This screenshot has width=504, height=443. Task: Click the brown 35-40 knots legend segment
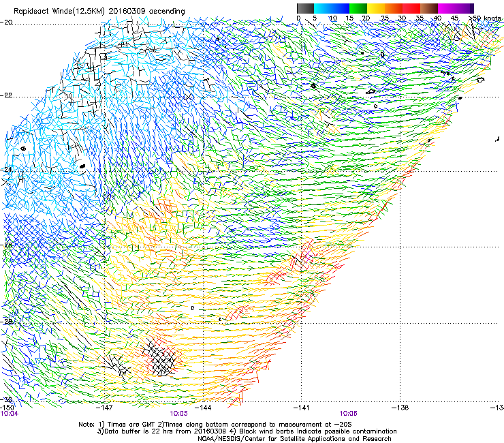429,8
